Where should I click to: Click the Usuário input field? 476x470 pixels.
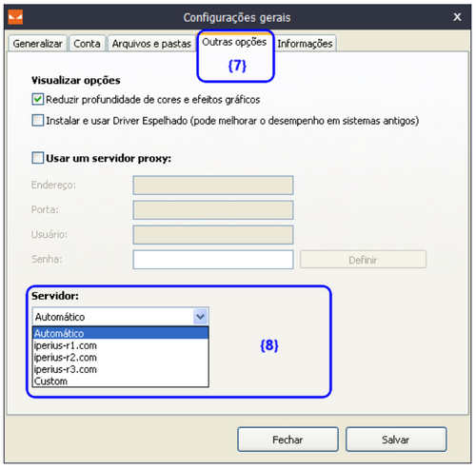click(213, 235)
